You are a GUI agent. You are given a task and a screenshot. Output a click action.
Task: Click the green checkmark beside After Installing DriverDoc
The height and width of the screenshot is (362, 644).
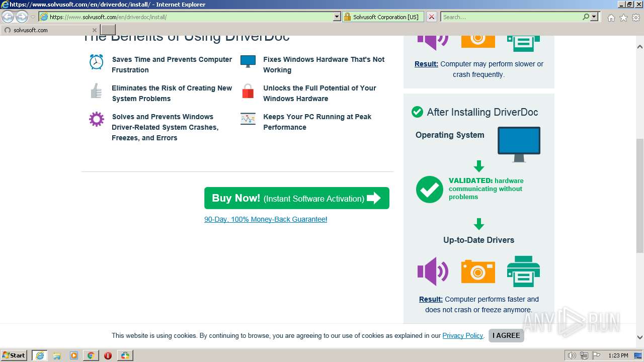click(417, 112)
